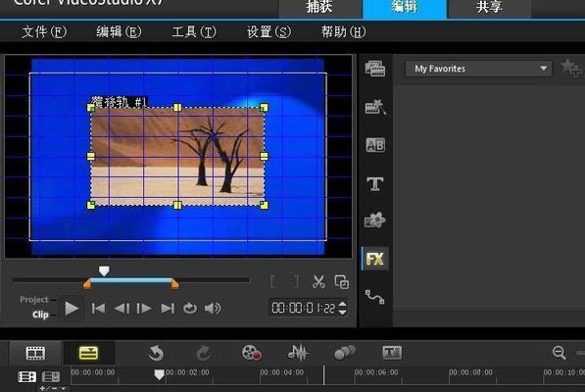Step to next frame
Image resolution: width=585 pixels, height=392 pixels.
coord(144,309)
